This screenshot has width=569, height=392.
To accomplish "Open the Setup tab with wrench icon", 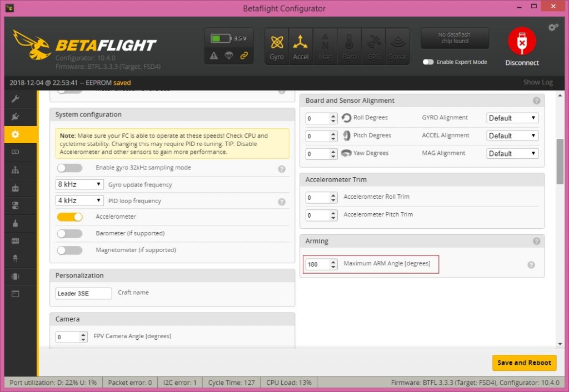I will click(15, 99).
